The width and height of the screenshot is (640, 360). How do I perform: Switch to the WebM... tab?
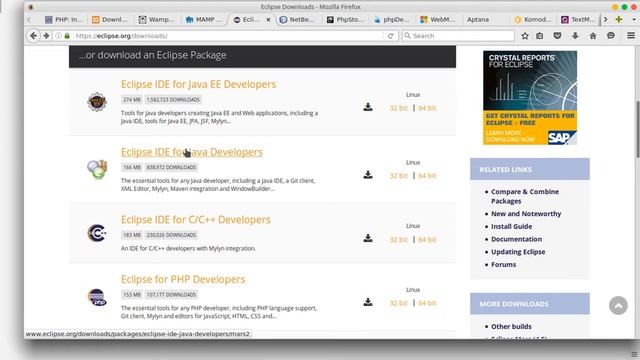[438, 19]
